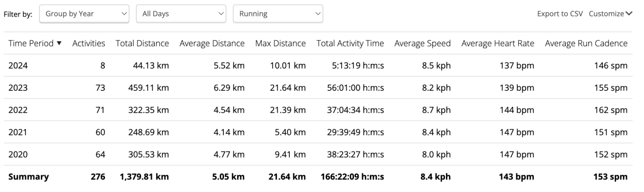Select the 2023 time period row

click(18, 88)
